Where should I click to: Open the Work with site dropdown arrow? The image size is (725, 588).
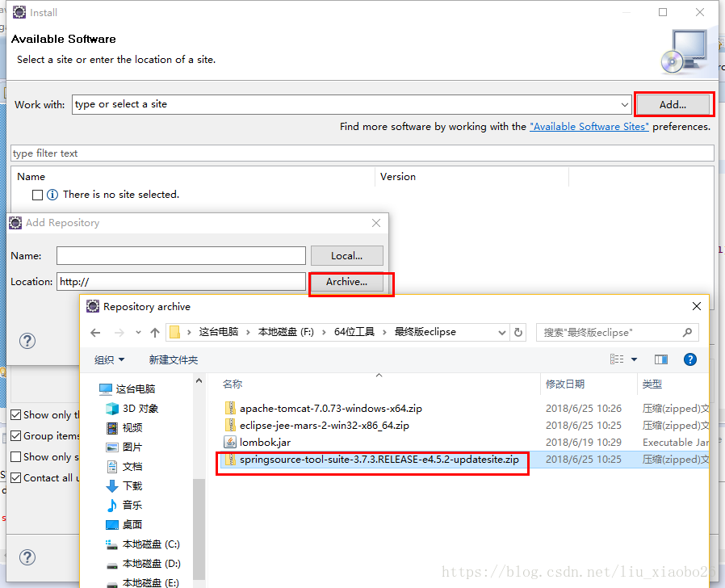coord(625,104)
